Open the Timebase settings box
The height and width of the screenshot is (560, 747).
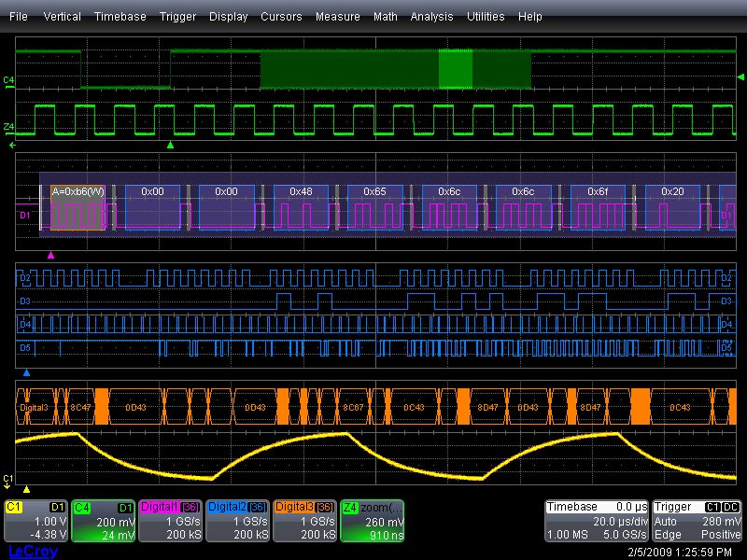click(x=597, y=520)
